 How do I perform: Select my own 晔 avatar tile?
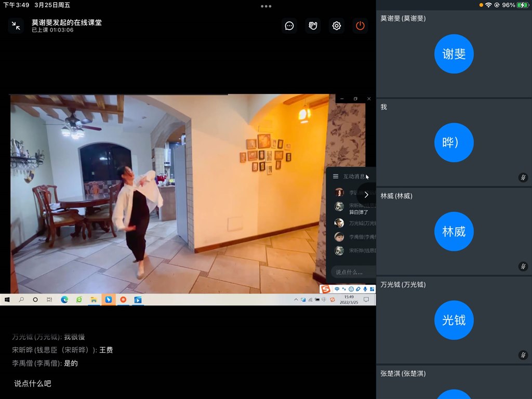[454, 142]
